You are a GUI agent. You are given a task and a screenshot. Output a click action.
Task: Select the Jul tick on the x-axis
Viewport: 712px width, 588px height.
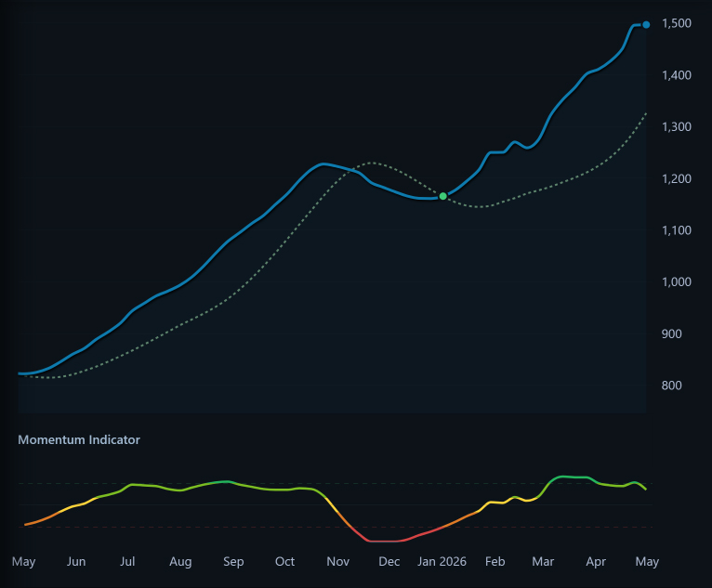pyautogui.click(x=127, y=561)
